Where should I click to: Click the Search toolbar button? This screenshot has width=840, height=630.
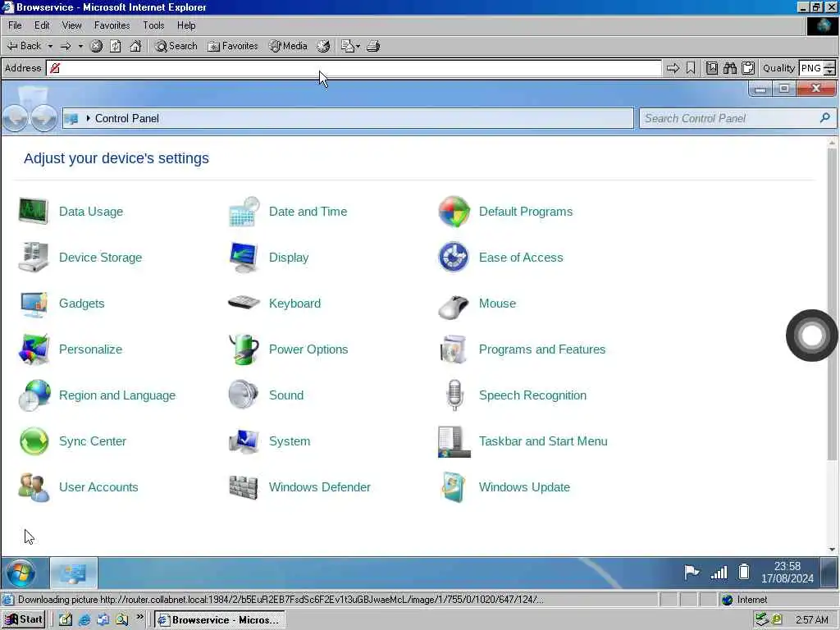[176, 46]
